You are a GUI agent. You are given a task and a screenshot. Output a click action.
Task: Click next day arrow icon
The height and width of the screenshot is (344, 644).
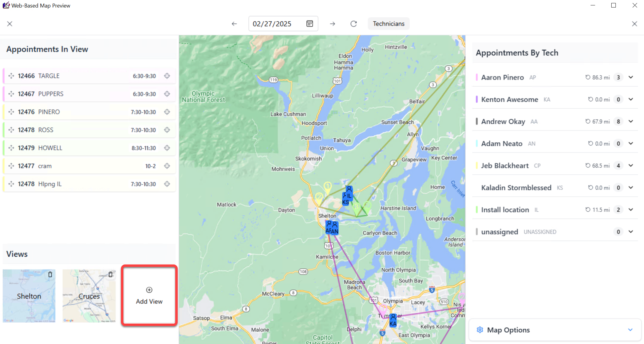(332, 24)
